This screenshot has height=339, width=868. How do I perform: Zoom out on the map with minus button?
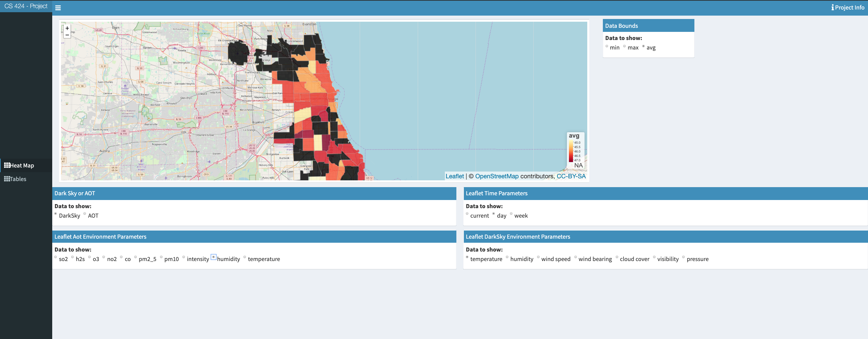pyautogui.click(x=67, y=35)
